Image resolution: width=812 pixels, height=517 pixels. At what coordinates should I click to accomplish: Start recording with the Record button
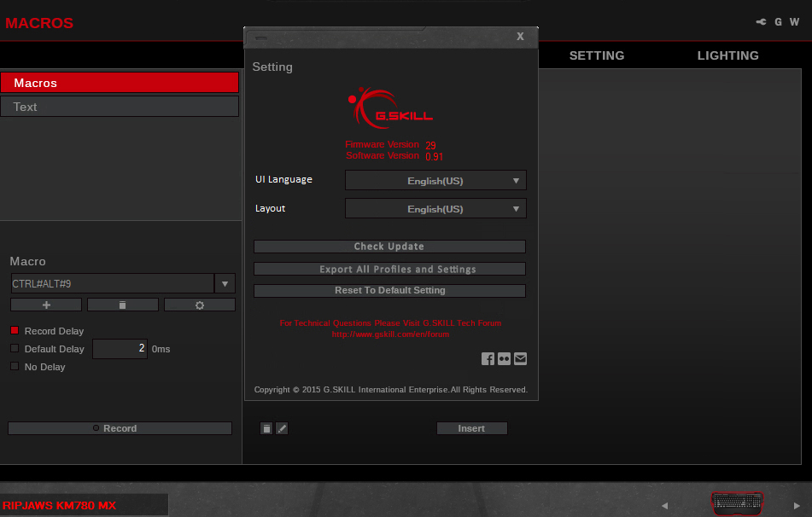pyautogui.click(x=120, y=428)
